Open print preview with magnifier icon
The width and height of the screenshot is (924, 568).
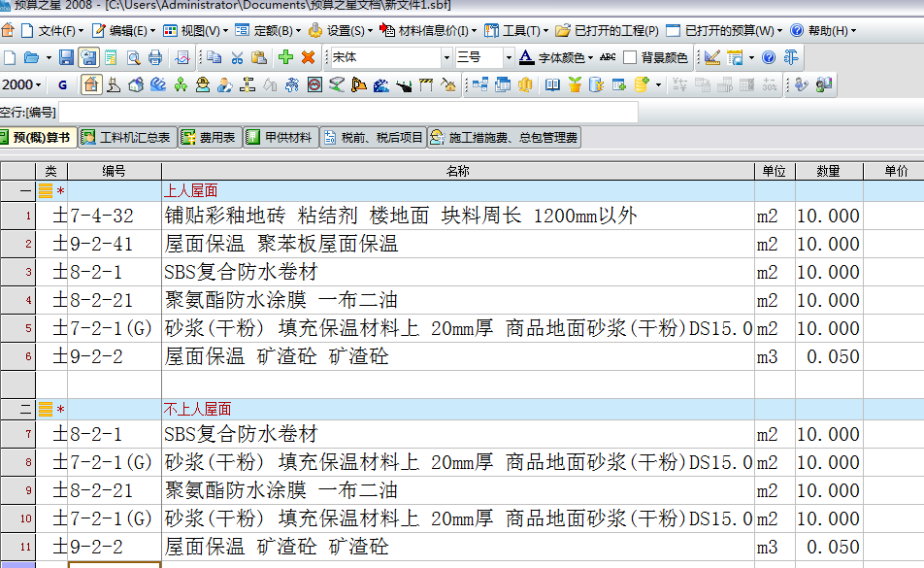click(x=134, y=57)
